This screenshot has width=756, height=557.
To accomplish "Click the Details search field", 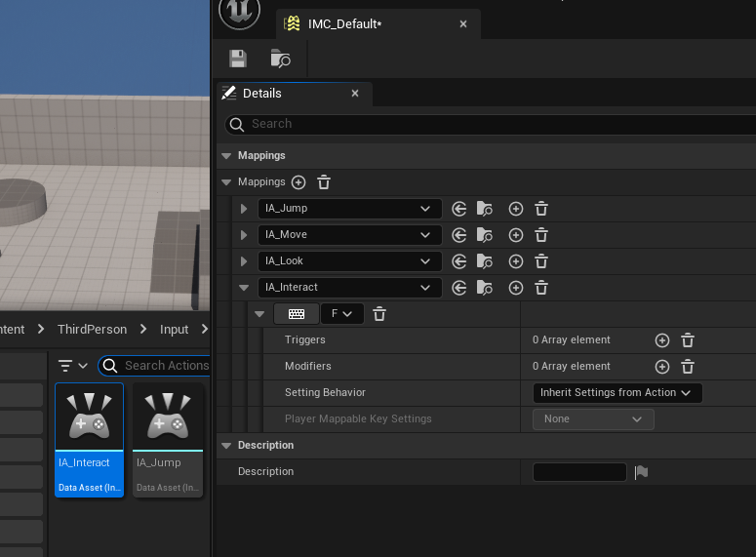I will pos(491,124).
